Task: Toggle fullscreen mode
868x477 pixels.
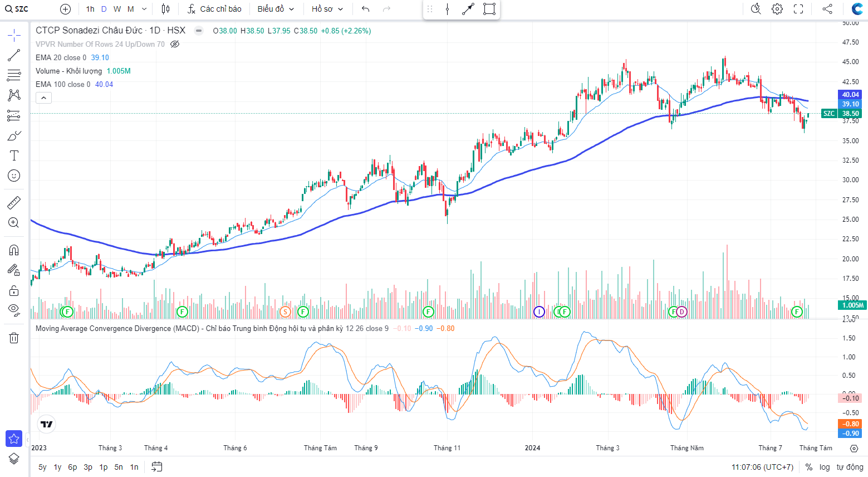Action: tap(798, 9)
